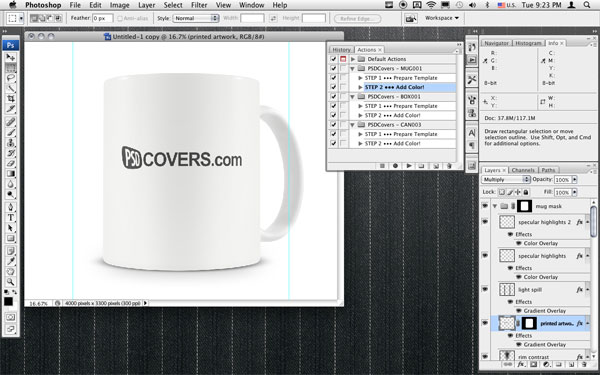This screenshot has height=375, width=600.
Task: Select the Zoom magnifier tool
Action: pyautogui.click(x=10, y=282)
